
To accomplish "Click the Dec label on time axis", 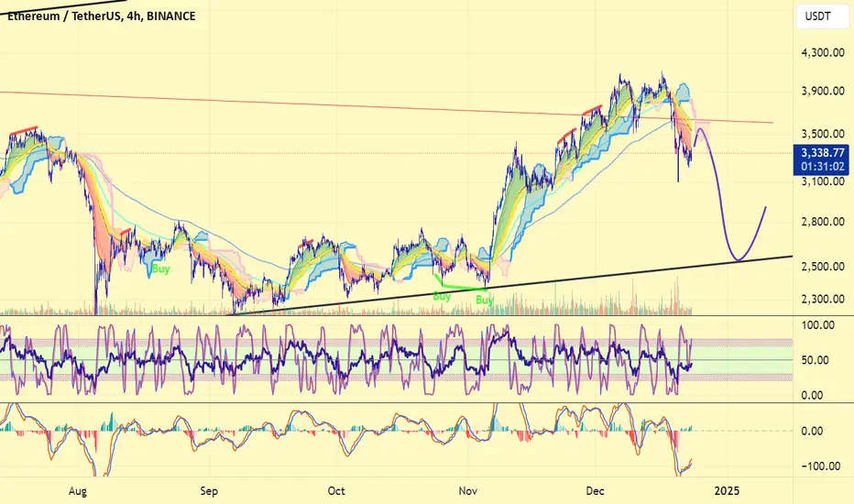I will click(x=595, y=491).
